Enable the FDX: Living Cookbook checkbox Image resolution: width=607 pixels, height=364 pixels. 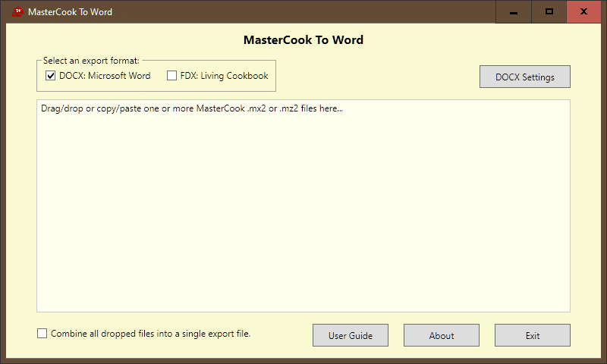click(172, 76)
